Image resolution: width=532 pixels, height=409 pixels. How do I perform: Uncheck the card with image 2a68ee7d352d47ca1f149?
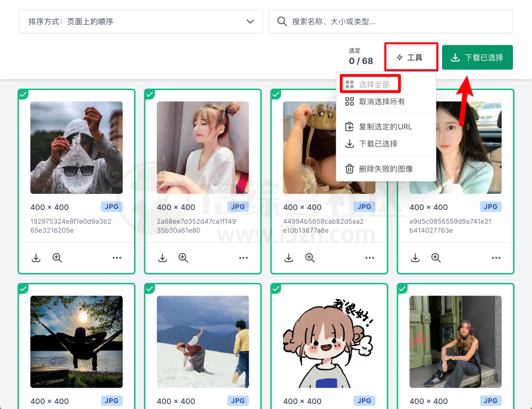[150, 94]
